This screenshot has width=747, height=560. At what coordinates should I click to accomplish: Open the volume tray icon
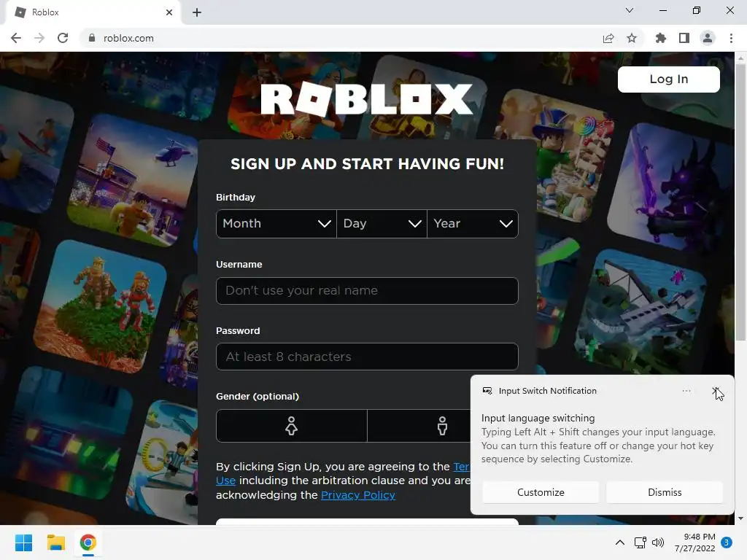click(658, 542)
